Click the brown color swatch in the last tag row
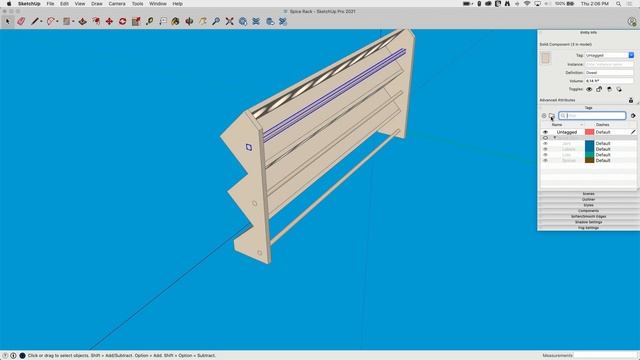This screenshot has height=360, width=640. (x=589, y=160)
